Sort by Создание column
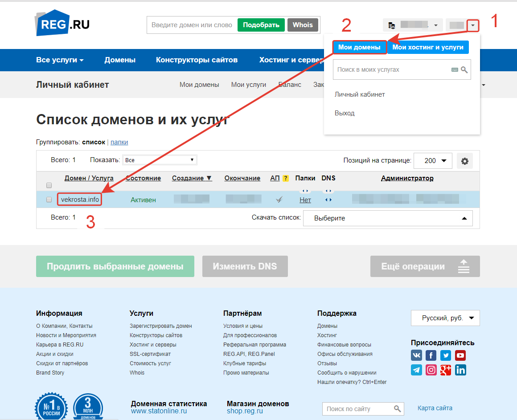Screen dimensions: 517x420 pyautogui.click(x=192, y=178)
